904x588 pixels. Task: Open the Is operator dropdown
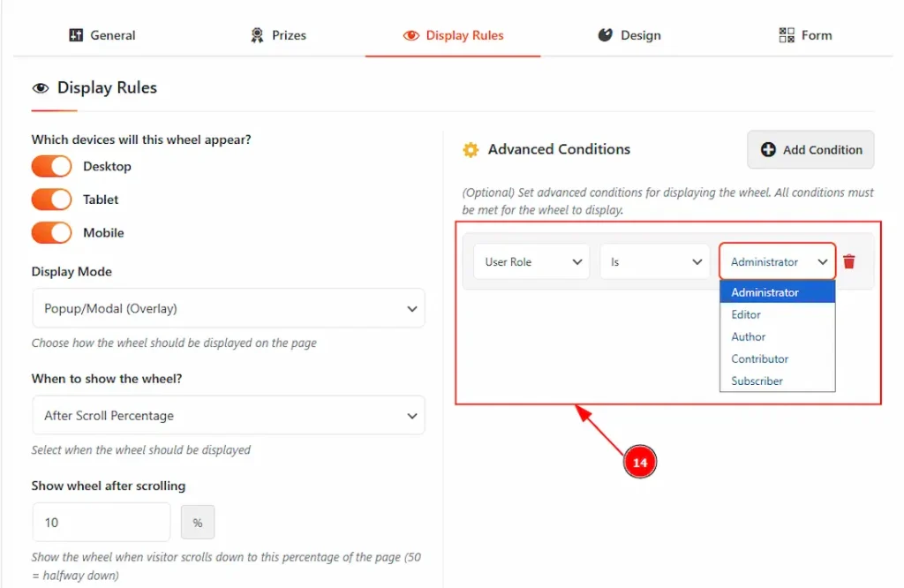[x=655, y=262]
